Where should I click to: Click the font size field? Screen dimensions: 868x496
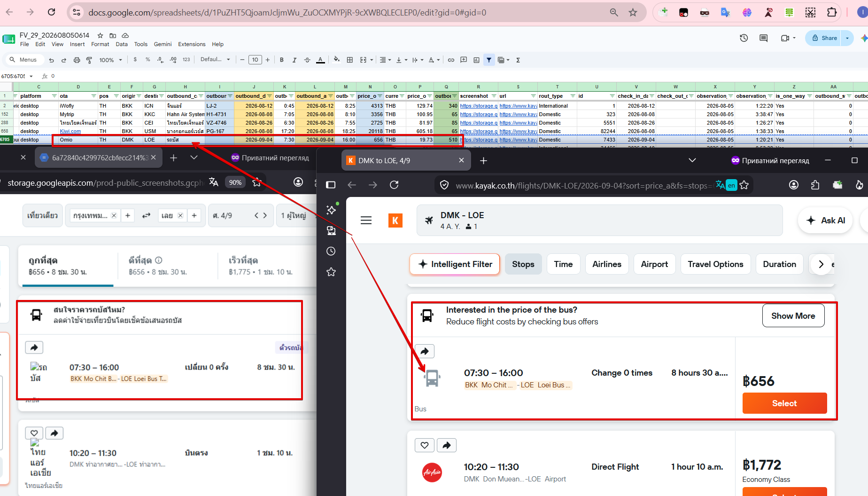pyautogui.click(x=255, y=60)
